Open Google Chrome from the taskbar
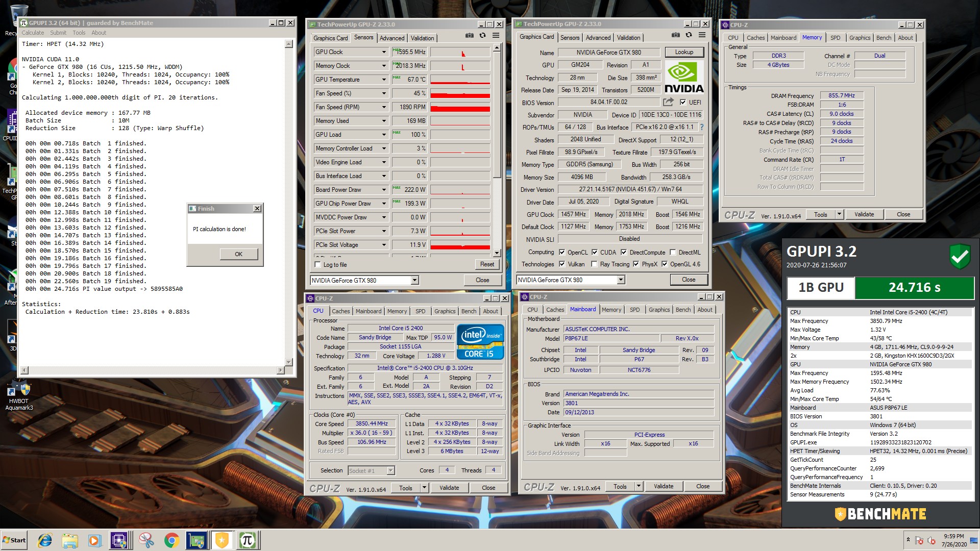The width and height of the screenshot is (980, 551). (171, 540)
